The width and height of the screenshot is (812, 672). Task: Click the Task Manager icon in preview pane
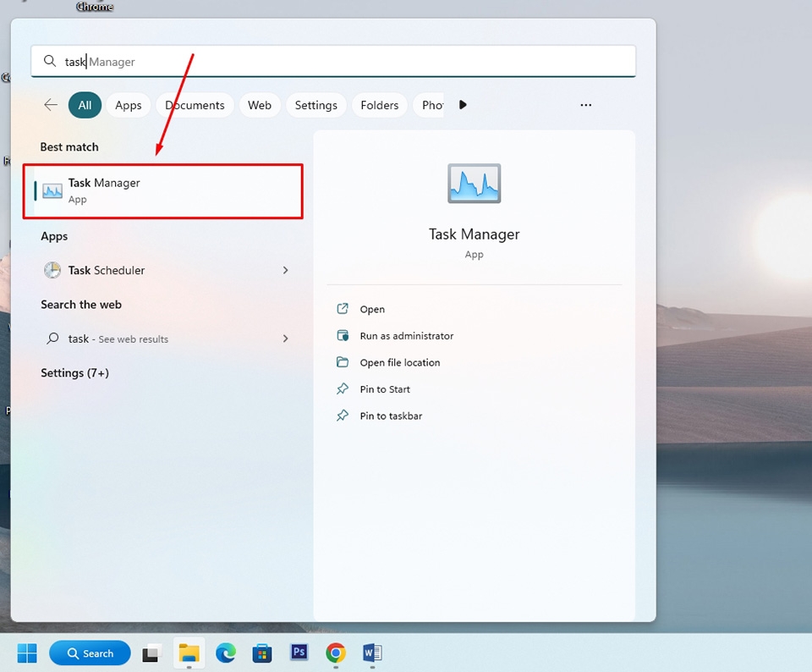474,183
